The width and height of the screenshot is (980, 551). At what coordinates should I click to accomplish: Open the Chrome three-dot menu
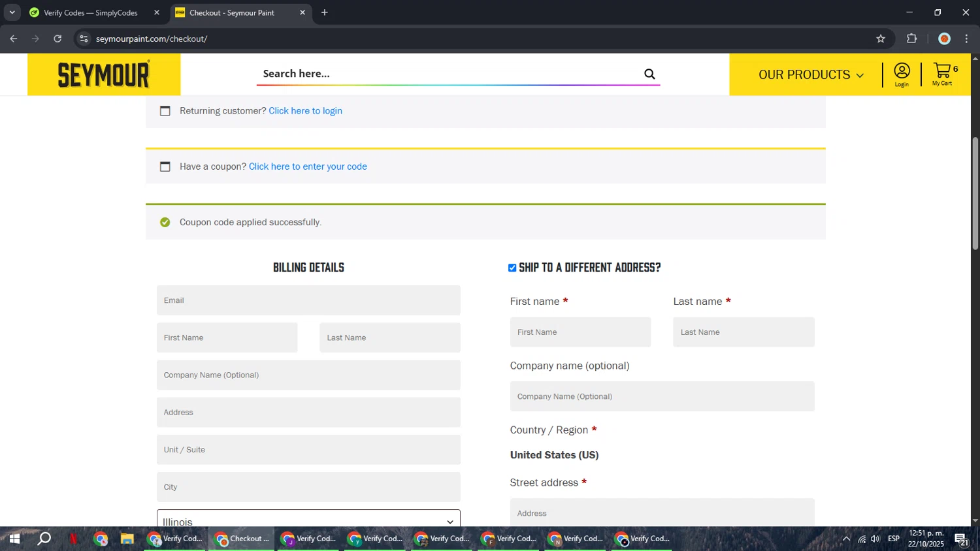tap(966, 39)
